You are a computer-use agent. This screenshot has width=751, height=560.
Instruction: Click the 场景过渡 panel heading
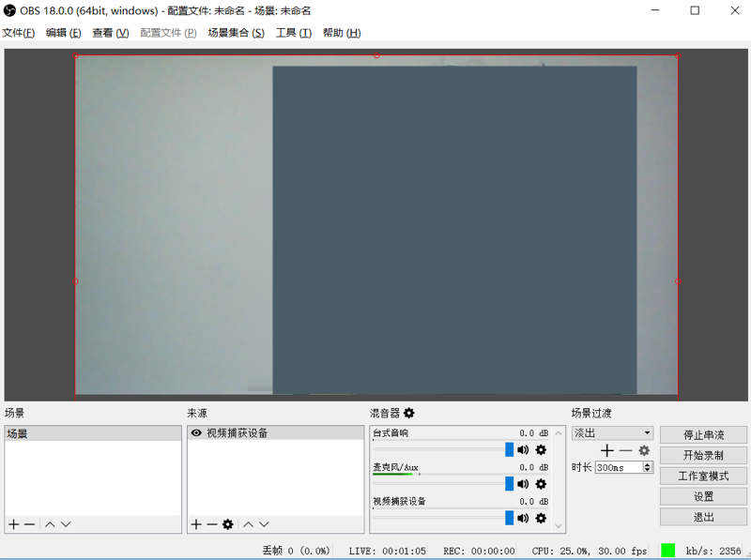click(591, 413)
